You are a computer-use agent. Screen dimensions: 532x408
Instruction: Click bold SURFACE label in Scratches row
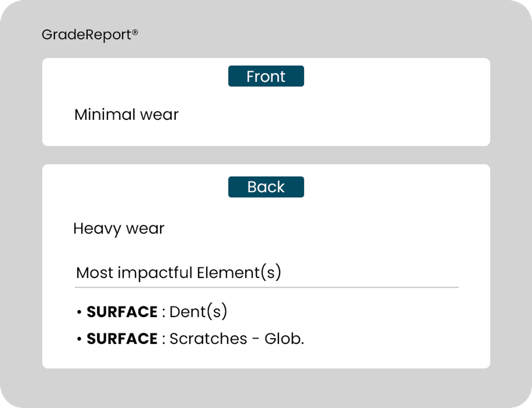click(122, 339)
